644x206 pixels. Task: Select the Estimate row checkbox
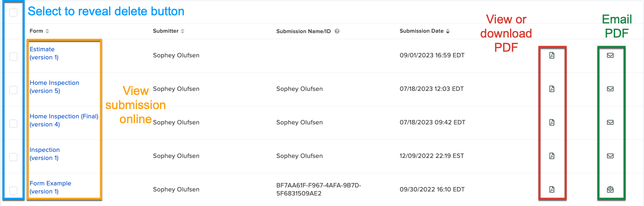13,57
